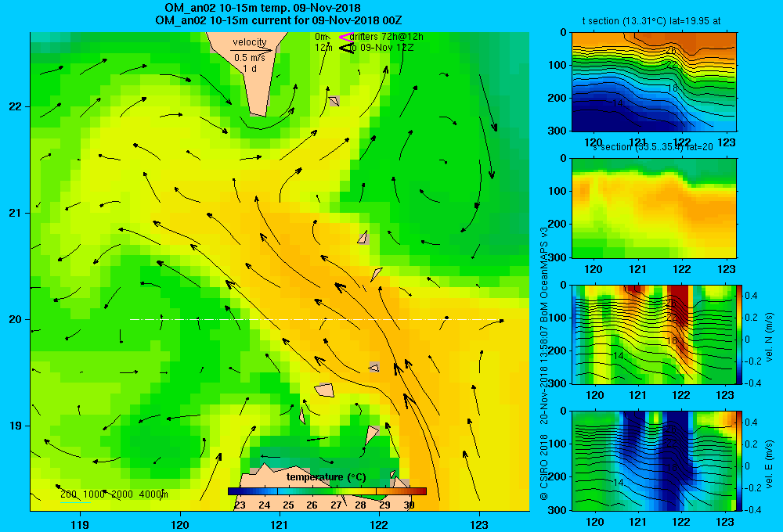Click the title 'OM_an02 10-15m temp. 09-Nov-2018'
783x532 pixels.
coord(262,8)
